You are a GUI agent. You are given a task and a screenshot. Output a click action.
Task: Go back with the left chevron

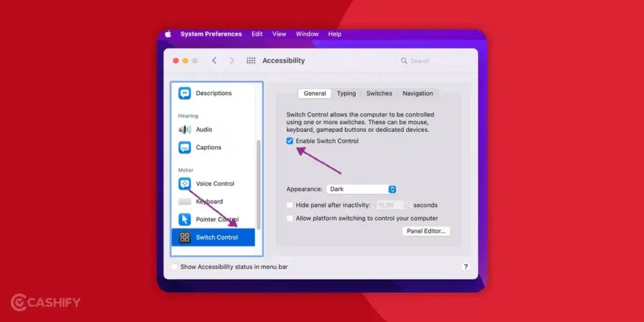214,60
